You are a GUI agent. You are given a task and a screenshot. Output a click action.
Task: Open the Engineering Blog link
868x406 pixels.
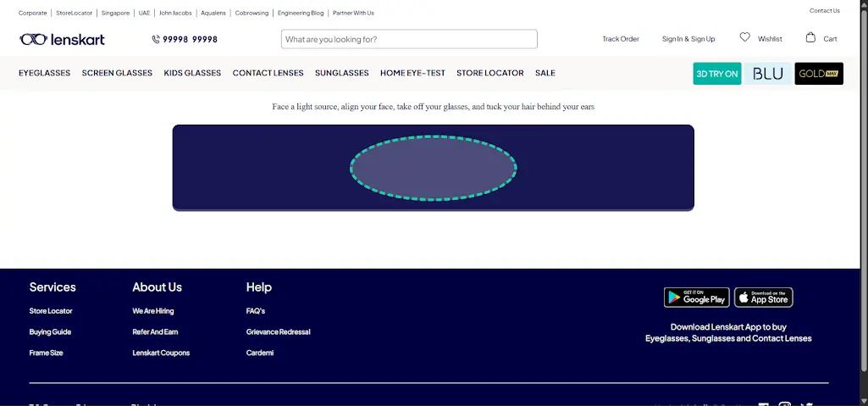pyautogui.click(x=301, y=13)
